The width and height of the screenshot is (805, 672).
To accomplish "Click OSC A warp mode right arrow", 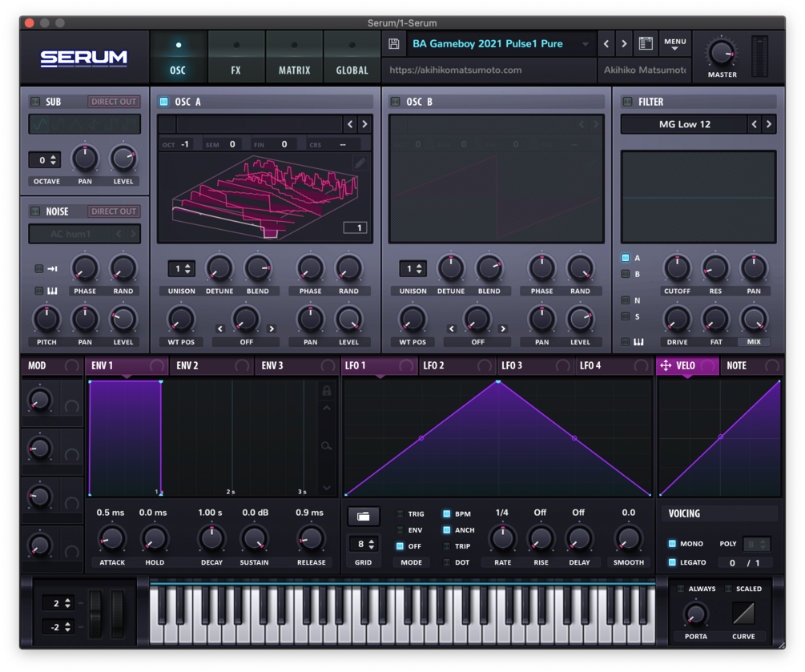I will (x=272, y=328).
